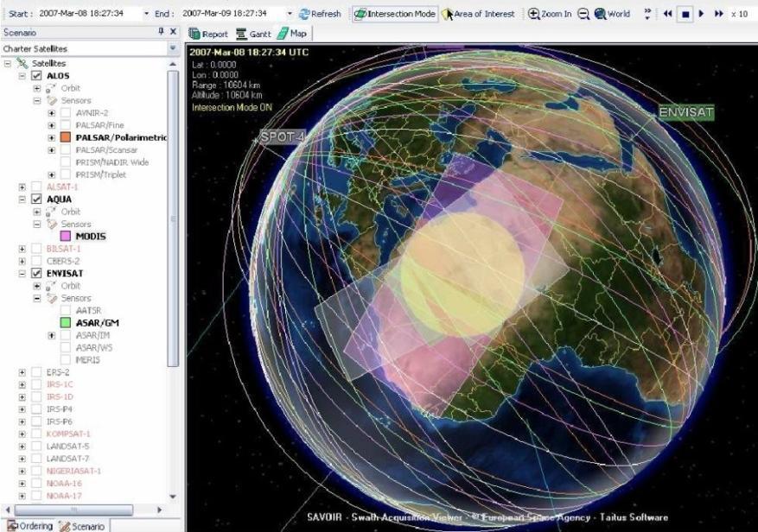Click the orange PALSAR/Polarimetric color swatch
Viewport: 758px width, 532px height.
66,137
